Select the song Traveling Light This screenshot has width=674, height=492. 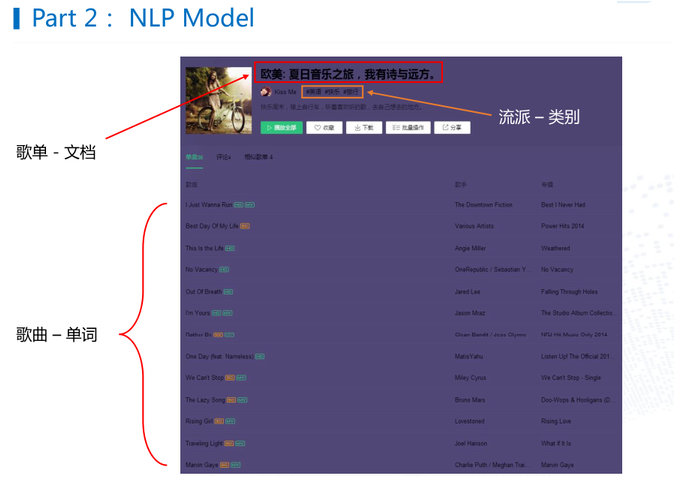click(x=204, y=443)
